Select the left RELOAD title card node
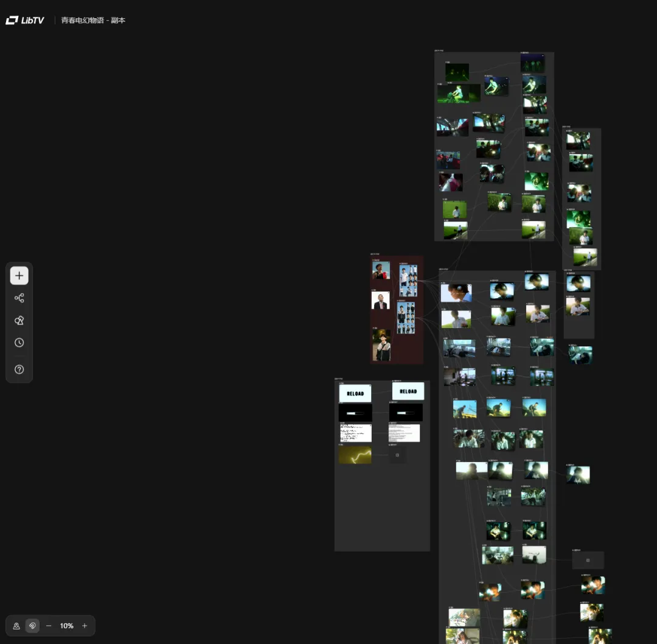This screenshot has width=657, height=644. (355, 393)
